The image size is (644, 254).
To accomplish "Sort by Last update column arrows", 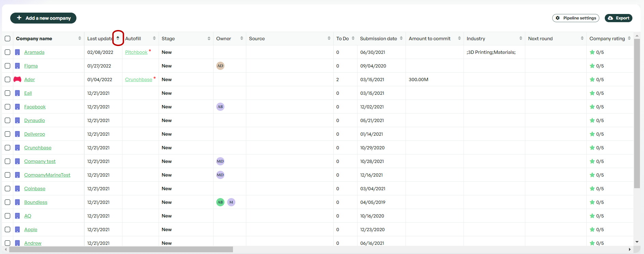I will pos(118,38).
